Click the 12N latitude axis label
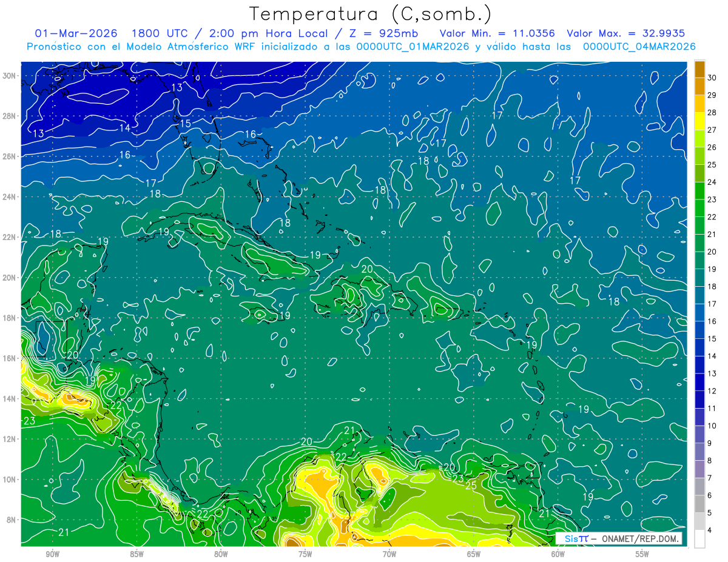This screenshot has height=562, width=728. click(10, 439)
